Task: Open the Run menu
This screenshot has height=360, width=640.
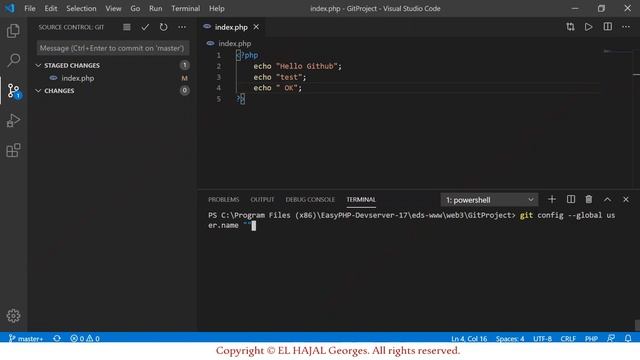Action: point(156,8)
